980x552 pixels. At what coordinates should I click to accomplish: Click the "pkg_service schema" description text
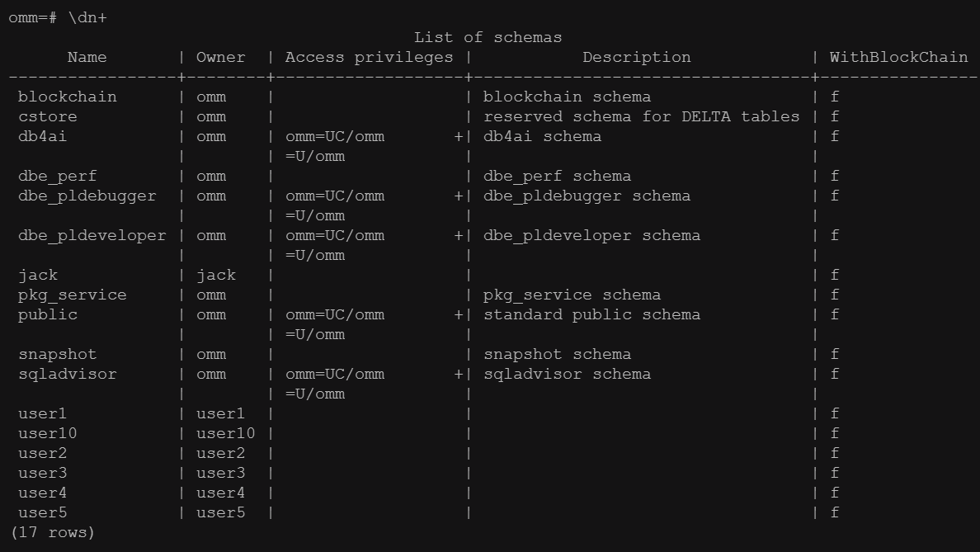pos(572,295)
